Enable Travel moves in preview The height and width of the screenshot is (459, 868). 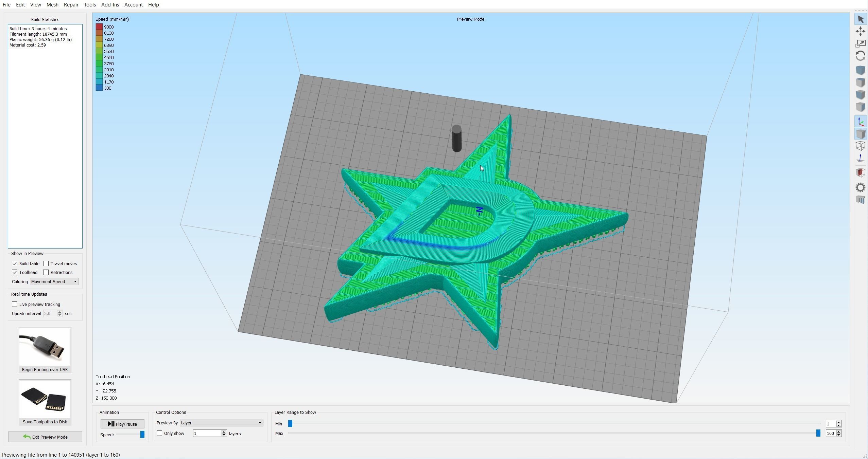[46, 263]
